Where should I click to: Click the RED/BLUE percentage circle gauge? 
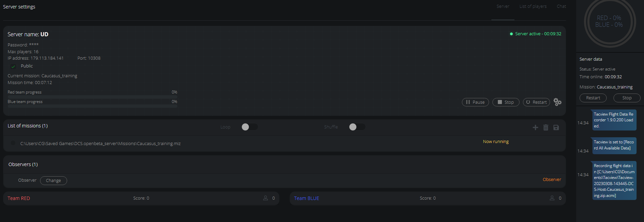pyautogui.click(x=609, y=21)
